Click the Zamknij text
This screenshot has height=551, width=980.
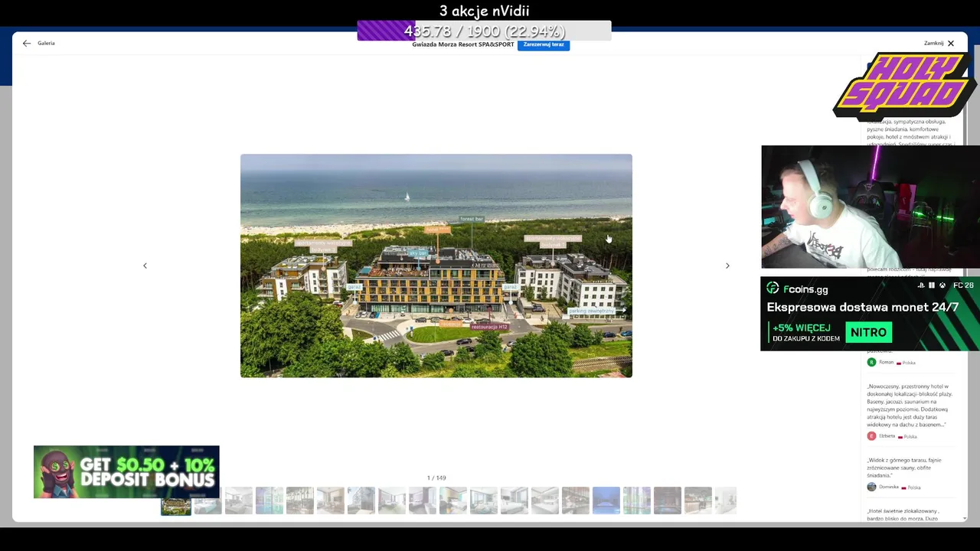pyautogui.click(x=933, y=44)
